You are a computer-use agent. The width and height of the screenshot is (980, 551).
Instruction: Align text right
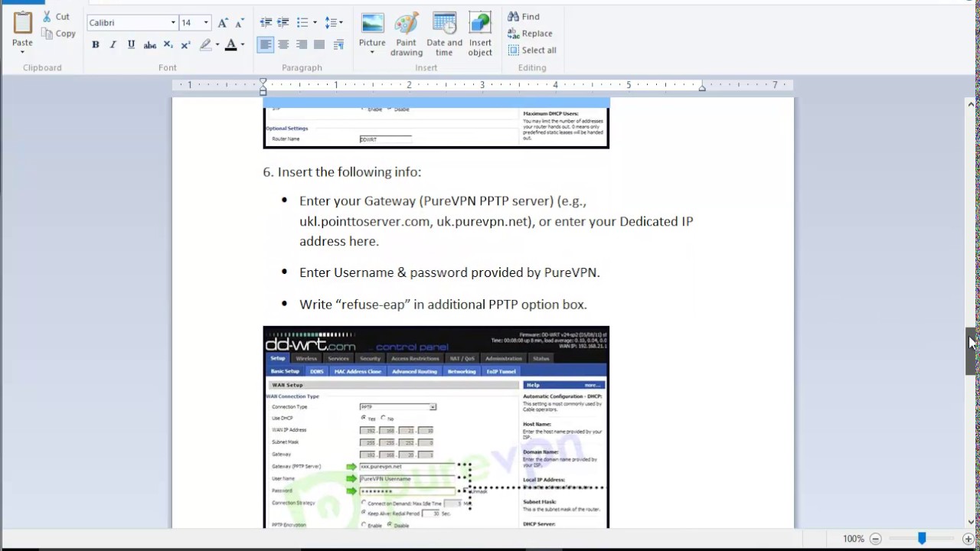(302, 45)
